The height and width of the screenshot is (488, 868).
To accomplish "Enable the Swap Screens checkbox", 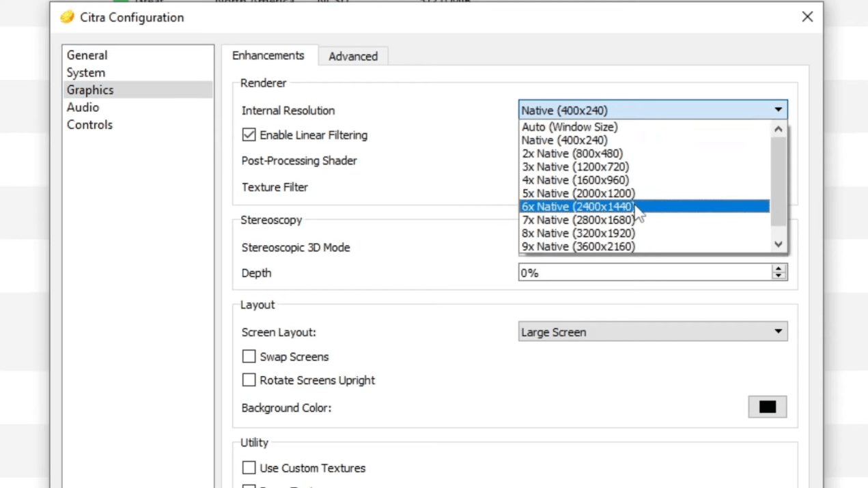I will [249, 357].
